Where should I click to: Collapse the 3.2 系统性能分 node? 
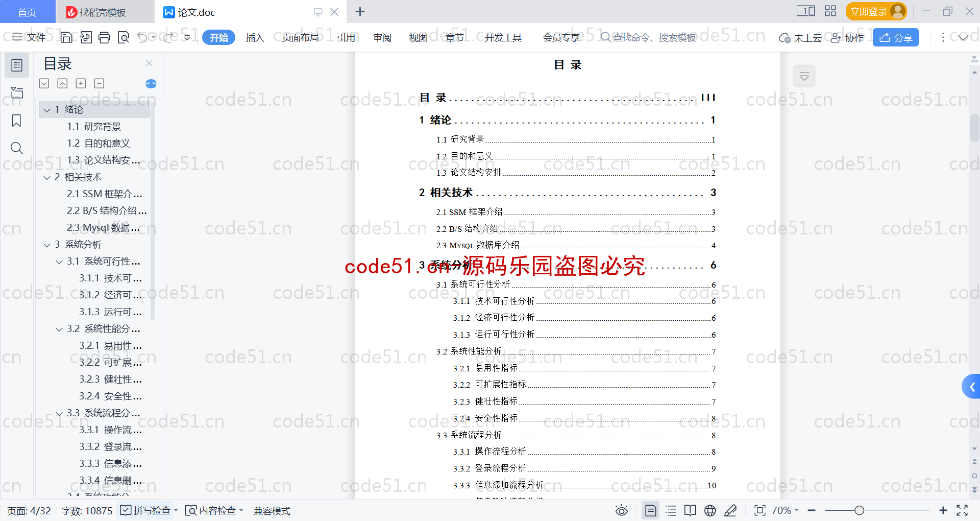click(59, 329)
